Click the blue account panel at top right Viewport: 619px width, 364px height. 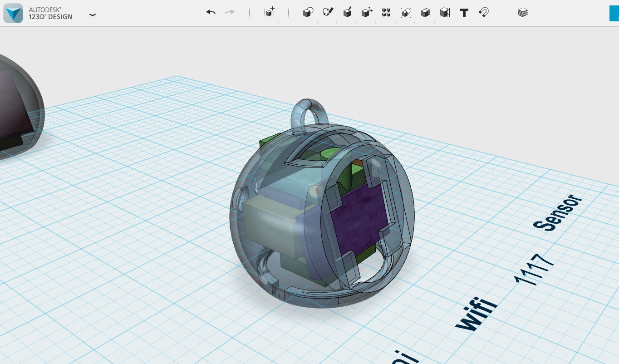click(615, 13)
